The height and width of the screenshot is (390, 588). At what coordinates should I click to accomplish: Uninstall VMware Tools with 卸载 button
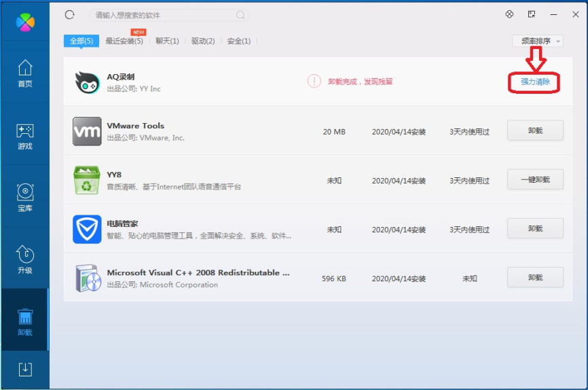point(535,130)
